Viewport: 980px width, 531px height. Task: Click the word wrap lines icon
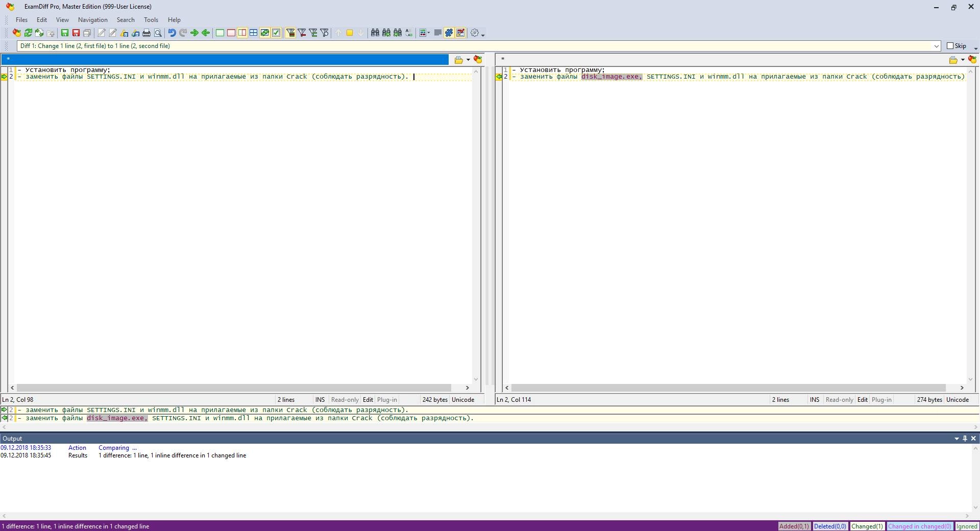click(437, 33)
